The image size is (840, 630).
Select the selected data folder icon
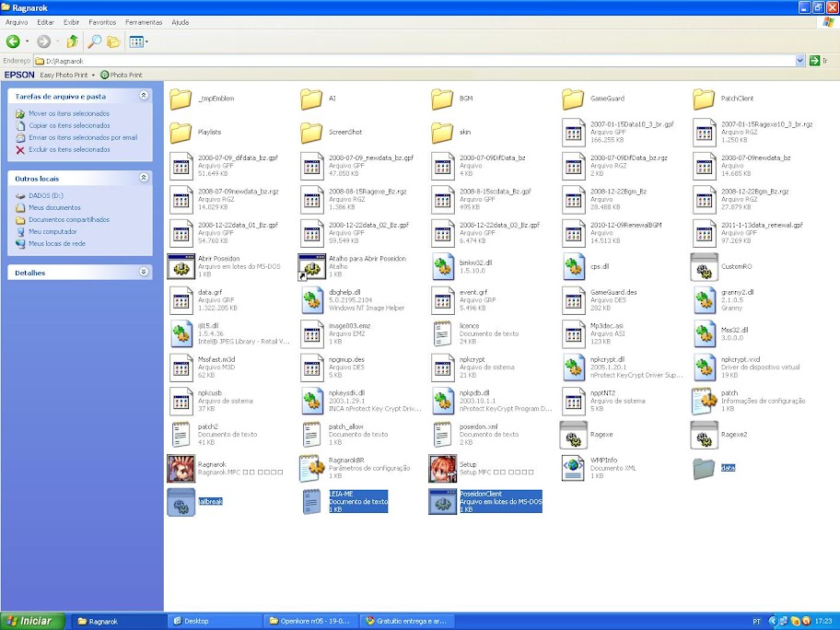click(x=704, y=468)
